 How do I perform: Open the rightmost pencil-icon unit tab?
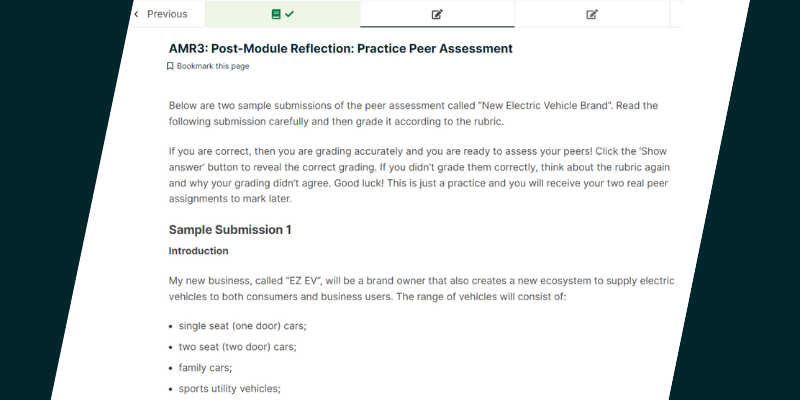tap(592, 14)
